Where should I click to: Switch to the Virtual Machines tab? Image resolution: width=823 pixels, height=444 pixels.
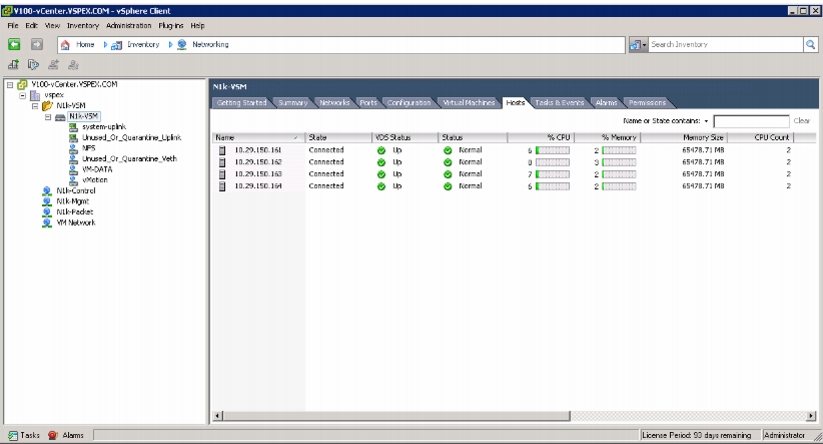(469, 103)
